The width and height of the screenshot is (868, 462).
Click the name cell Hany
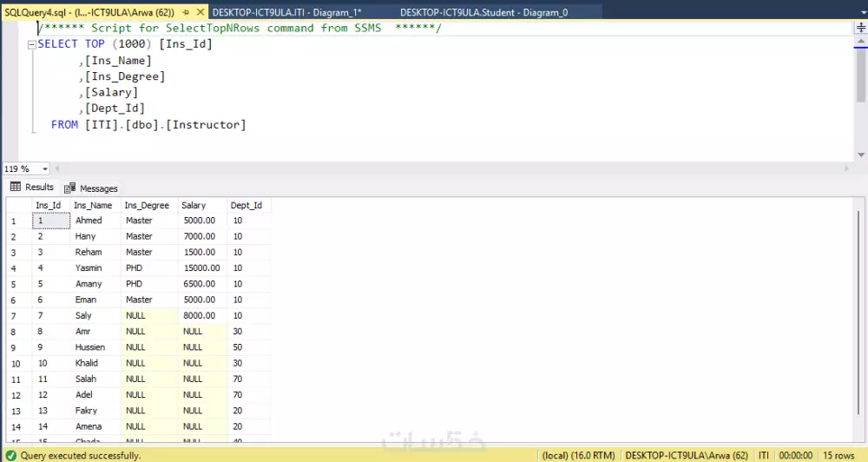pos(95,236)
